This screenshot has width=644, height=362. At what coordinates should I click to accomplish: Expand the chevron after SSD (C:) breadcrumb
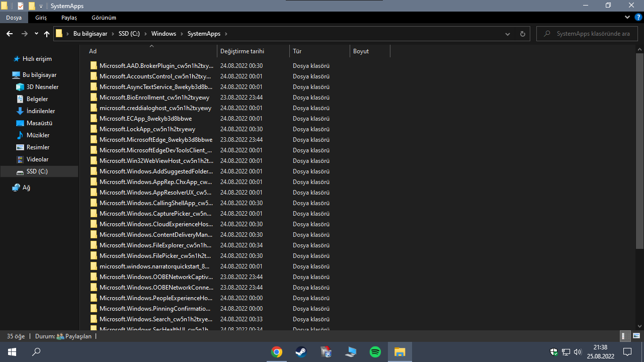pos(146,34)
